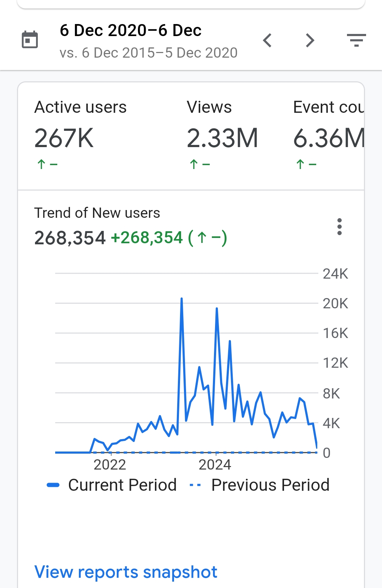This screenshot has width=382, height=588.
Task: Open the 6 Dec 2020–6 Dec date range selector
Action: (131, 30)
